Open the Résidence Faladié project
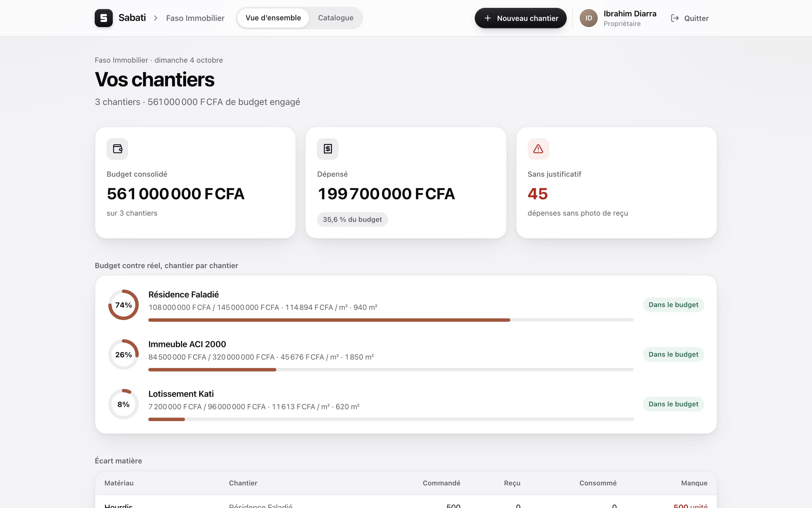812x508 pixels. (184, 294)
